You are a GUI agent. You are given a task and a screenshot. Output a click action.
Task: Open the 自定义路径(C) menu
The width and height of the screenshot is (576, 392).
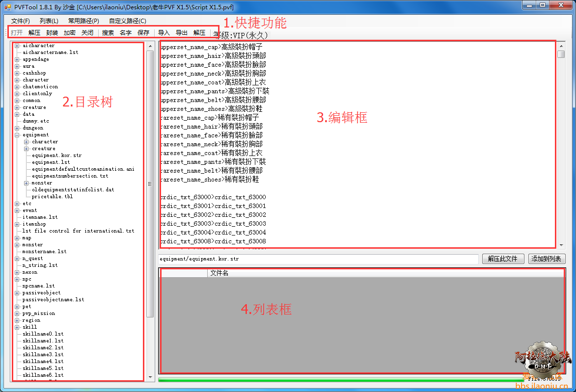tap(128, 21)
